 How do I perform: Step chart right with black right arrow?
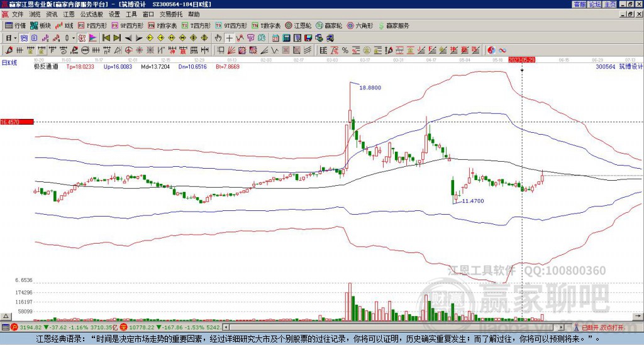pos(139,38)
